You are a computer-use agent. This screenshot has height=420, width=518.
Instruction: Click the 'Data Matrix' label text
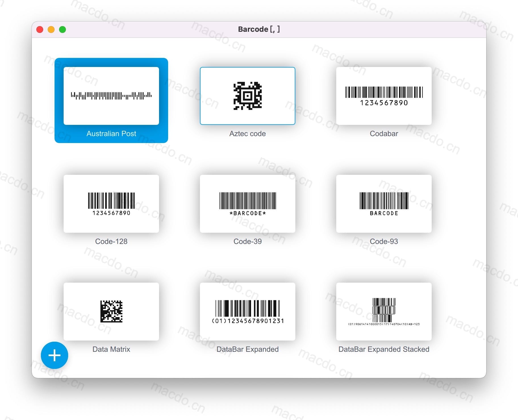[x=111, y=349]
